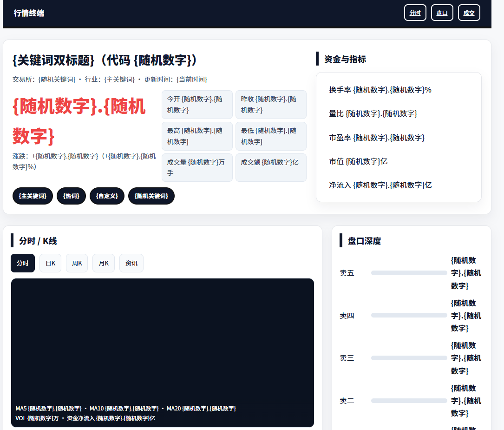Select the {自定义} tag pill

pos(107,196)
